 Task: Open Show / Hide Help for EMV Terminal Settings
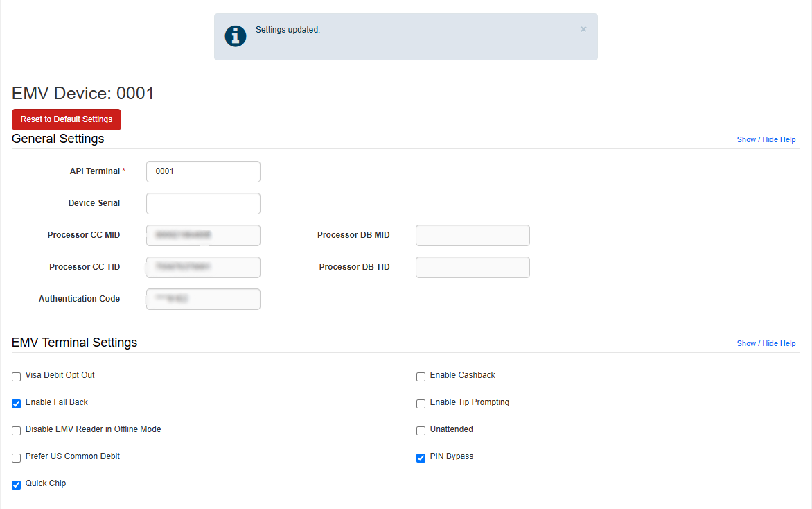[x=766, y=343]
